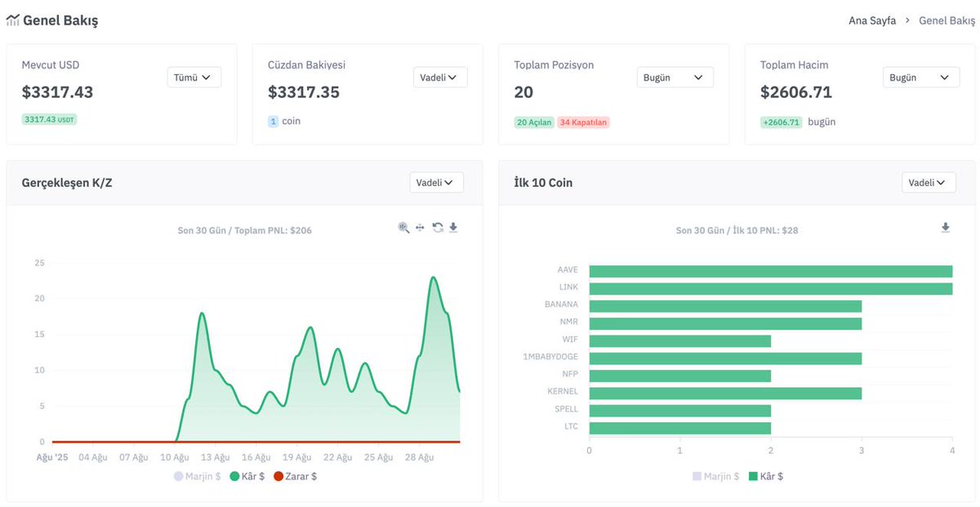Screen dimensions: 980x507
Task: Download the Gerçekleşen K/Z chart
Action: (453, 228)
